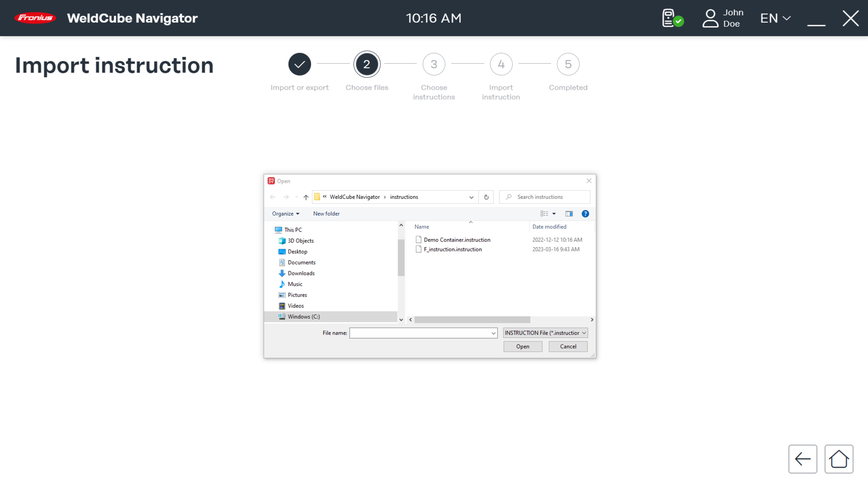
Task: Select step 3 Choose instructions
Action: [434, 64]
